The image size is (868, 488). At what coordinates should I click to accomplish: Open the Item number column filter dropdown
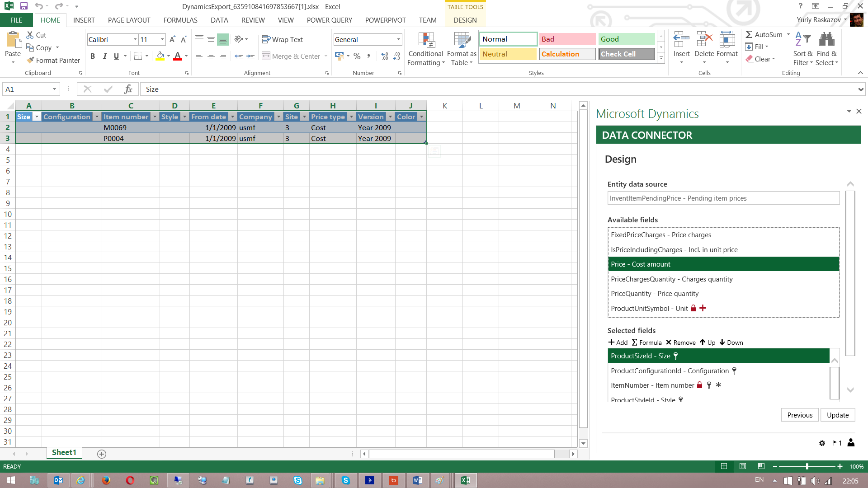click(155, 117)
